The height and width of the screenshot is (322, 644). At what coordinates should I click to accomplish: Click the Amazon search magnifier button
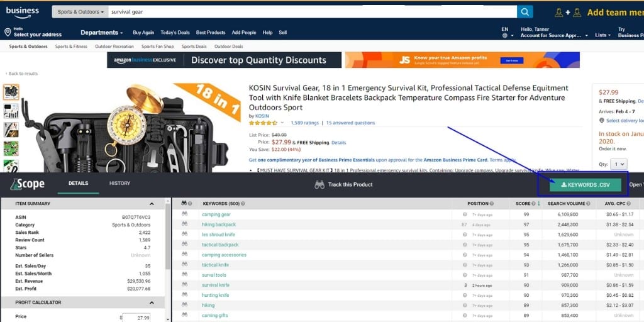click(x=525, y=12)
